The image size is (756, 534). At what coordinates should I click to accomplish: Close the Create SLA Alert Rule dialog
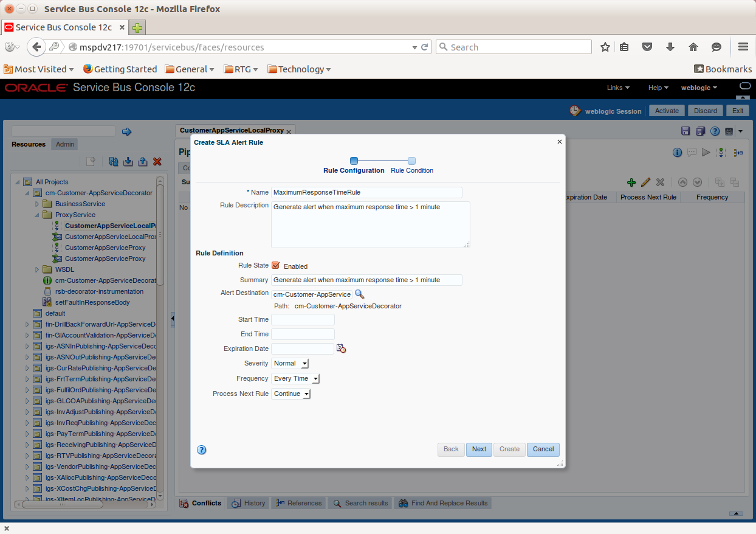click(x=559, y=142)
